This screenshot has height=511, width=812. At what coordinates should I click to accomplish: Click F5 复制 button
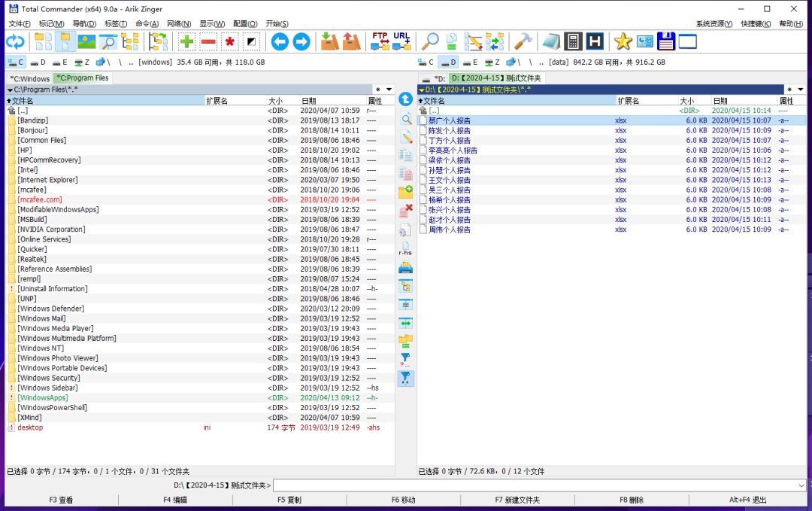coord(289,500)
